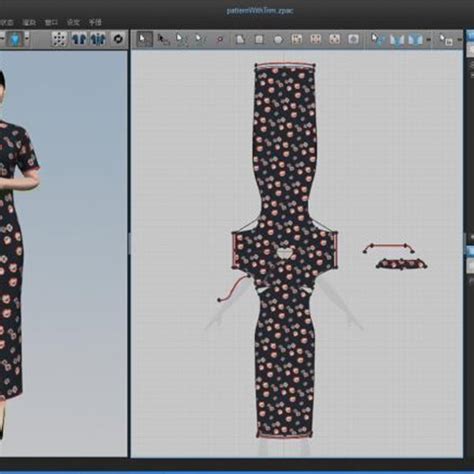Open the 窗口 menu

click(x=51, y=22)
